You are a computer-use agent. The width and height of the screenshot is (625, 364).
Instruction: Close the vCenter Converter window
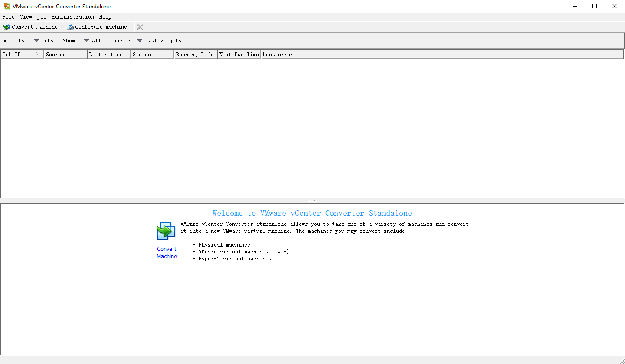[615, 6]
